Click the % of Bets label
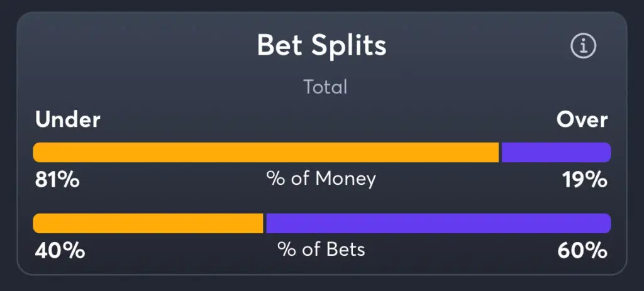This screenshot has width=644, height=291. 321,250
